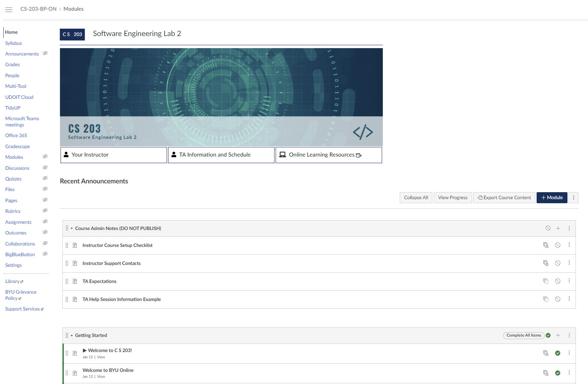588x384 pixels.
Task: Go to Settings in course navigation
Action: coord(13,265)
